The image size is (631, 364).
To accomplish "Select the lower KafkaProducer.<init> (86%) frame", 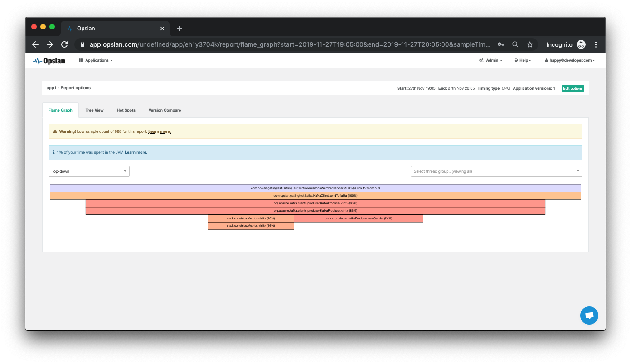I will 315,211.
